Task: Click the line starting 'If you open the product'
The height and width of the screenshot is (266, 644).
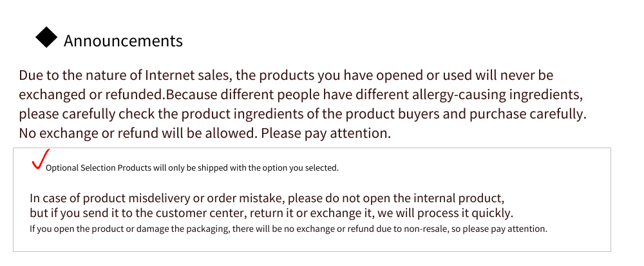Action: (x=289, y=229)
